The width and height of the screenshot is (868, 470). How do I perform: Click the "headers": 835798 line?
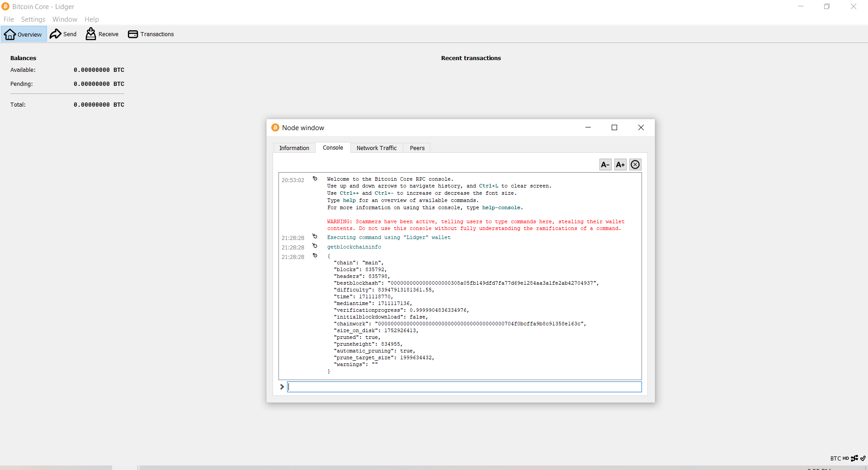tap(362, 277)
